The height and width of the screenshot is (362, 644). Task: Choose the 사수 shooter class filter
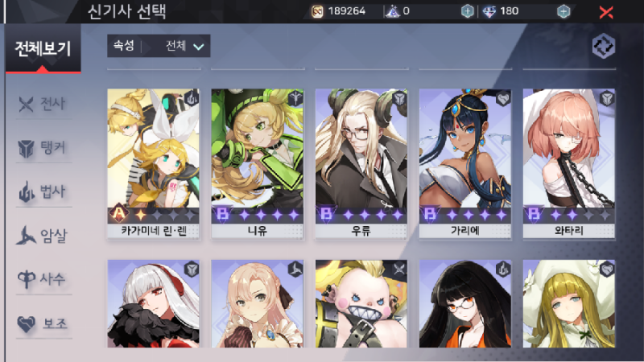(x=43, y=279)
